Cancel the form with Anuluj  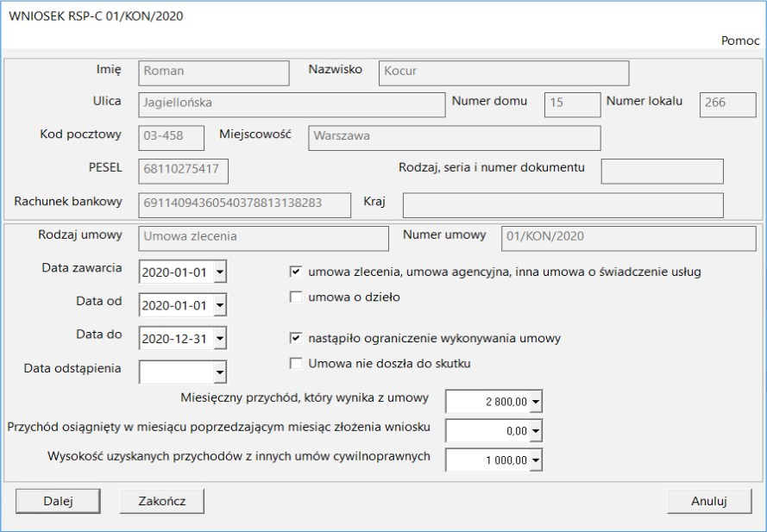pyautogui.click(x=709, y=501)
